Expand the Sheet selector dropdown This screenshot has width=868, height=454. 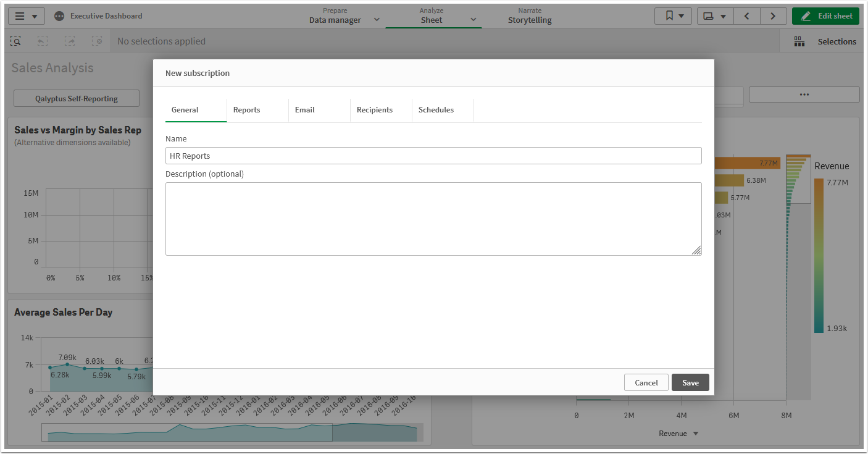pyautogui.click(x=474, y=20)
